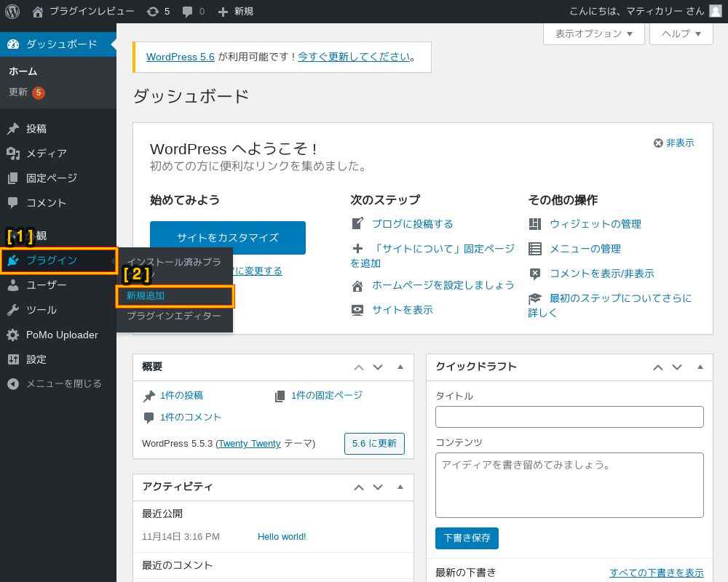Click the ホームページを設定しましょう link
The image size is (728, 582).
point(443,285)
